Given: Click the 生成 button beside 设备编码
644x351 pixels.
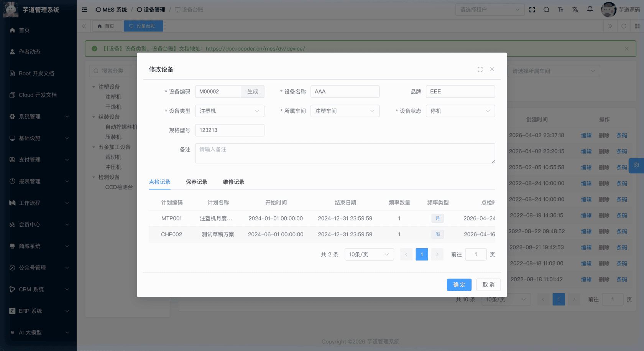Looking at the screenshot, I should click(x=253, y=91).
